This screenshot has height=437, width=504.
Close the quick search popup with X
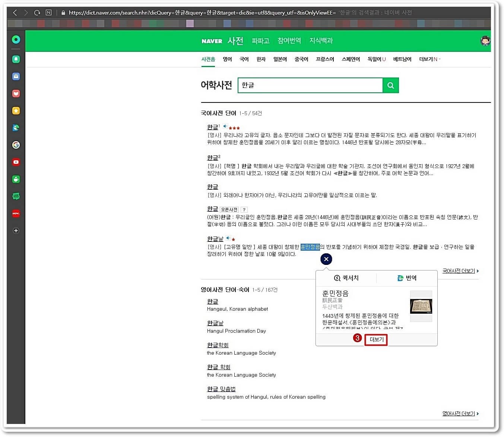[x=326, y=259]
